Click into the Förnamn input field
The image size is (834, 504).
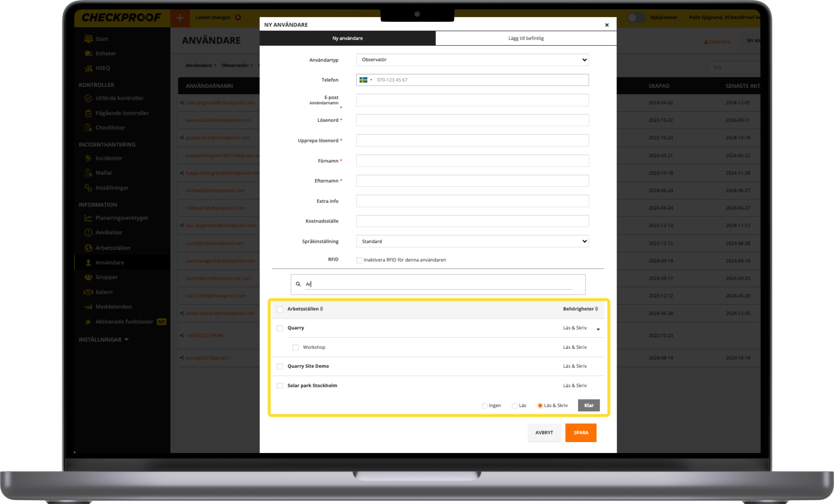point(472,161)
